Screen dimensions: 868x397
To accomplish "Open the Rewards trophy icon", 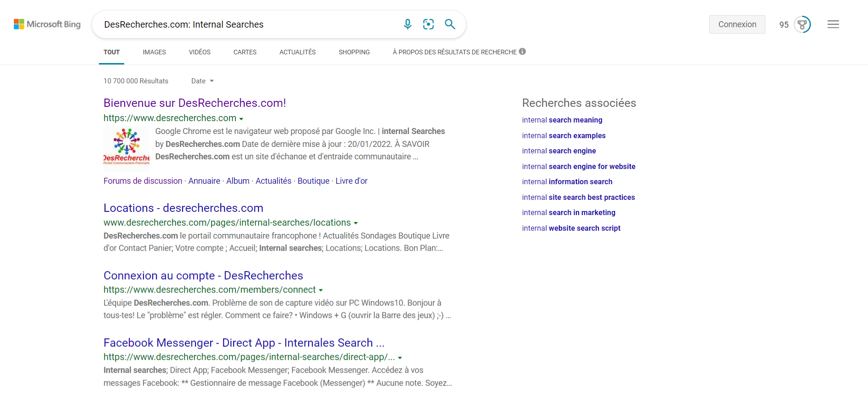I will click(802, 24).
